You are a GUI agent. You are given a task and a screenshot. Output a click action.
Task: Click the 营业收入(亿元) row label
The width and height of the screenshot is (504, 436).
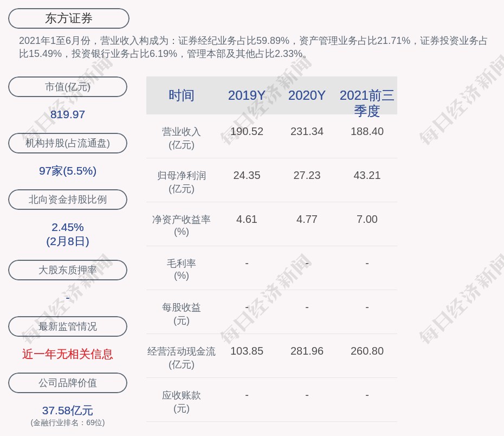[x=182, y=138]
